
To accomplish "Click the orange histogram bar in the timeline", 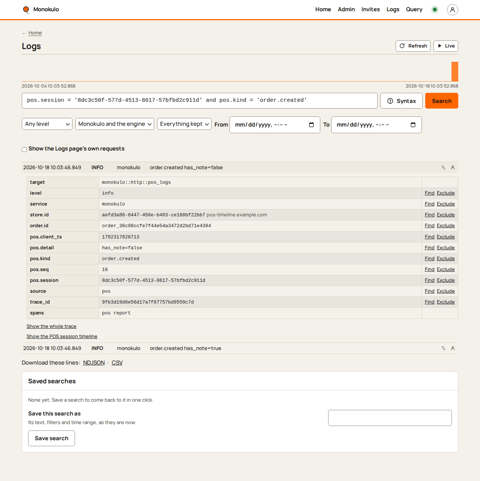I will tap(455, 71).
